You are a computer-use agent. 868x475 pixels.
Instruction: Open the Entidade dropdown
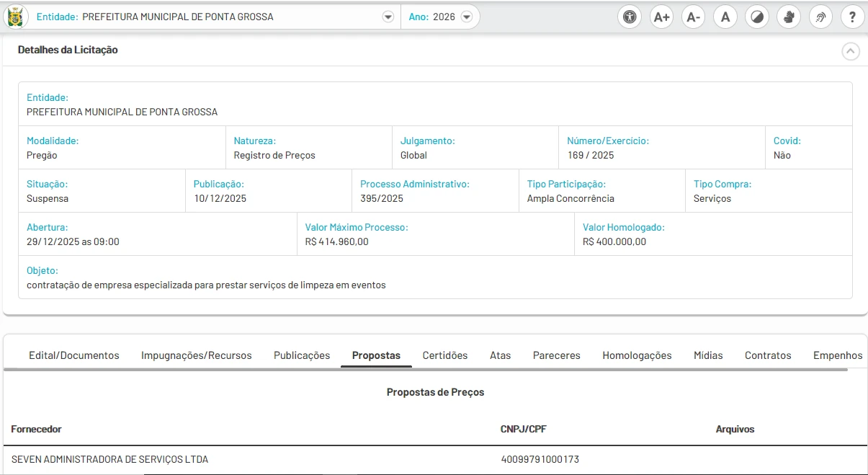[388, 17]
